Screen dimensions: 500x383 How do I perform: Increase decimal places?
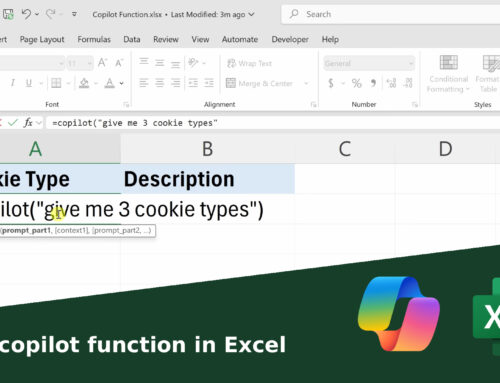pos(391,83)
